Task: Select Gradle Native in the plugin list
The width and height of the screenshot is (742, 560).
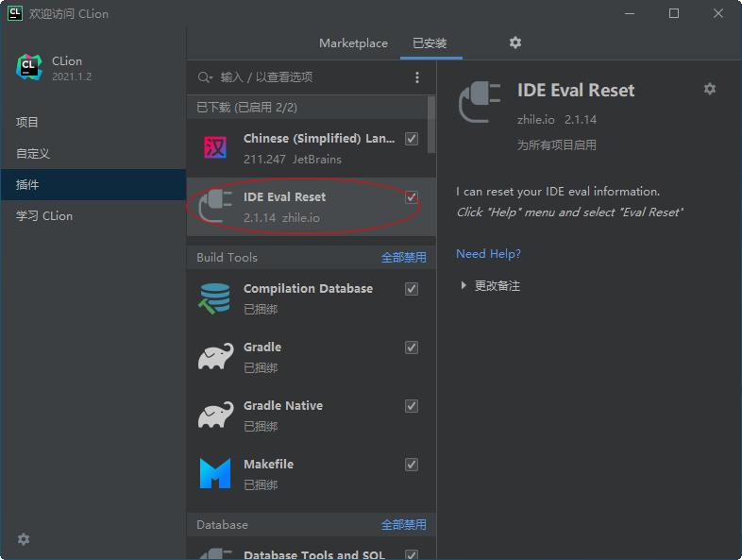Action: pos(283,406)
